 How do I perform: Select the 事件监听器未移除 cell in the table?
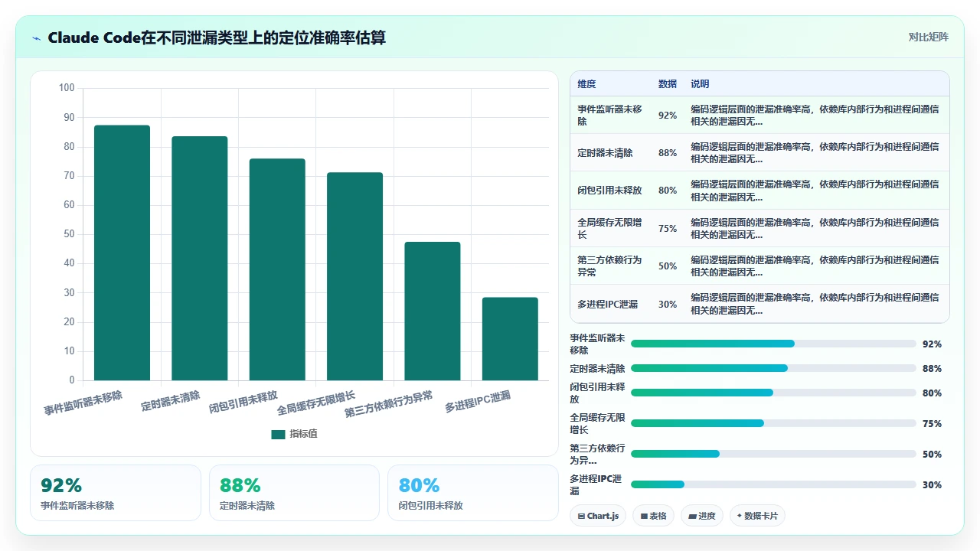point(609,115)
